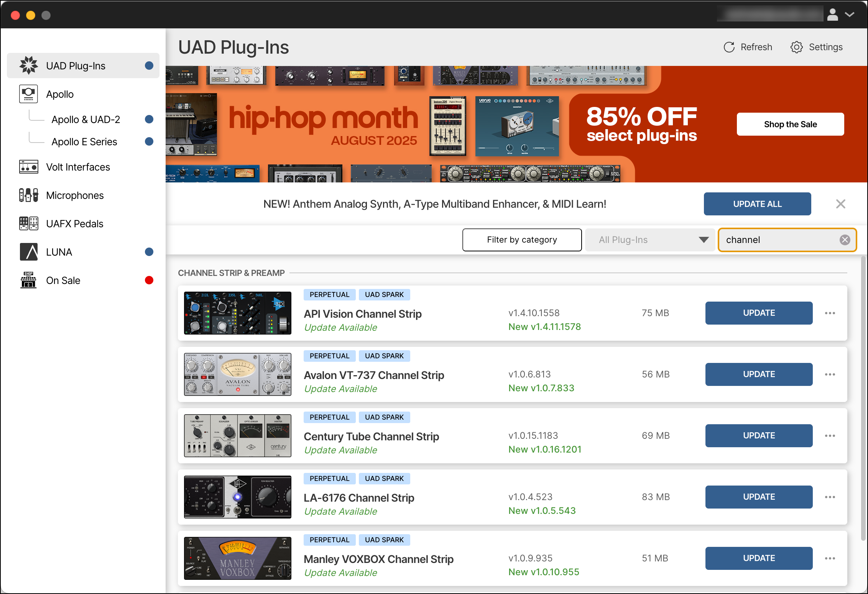Click the CHANNEL STRIP & PREAMP heading

coord(231,273)
